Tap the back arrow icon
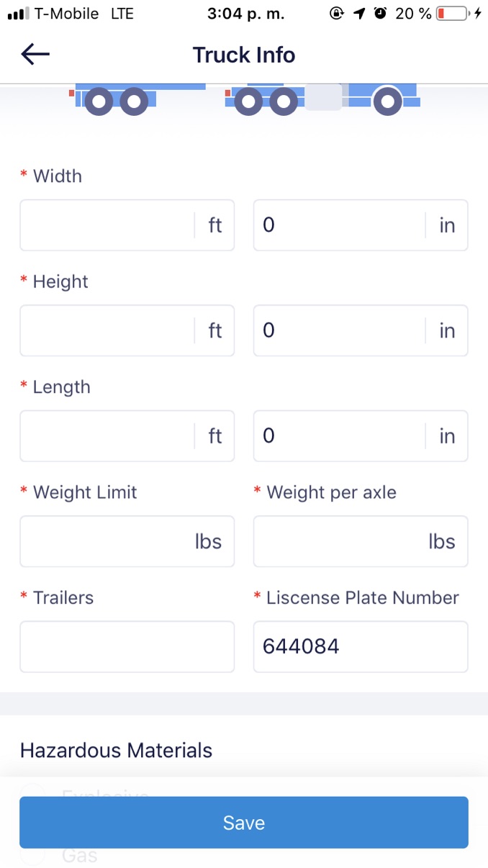The width and height of the screenshot is (488, 868). [35, 55]
